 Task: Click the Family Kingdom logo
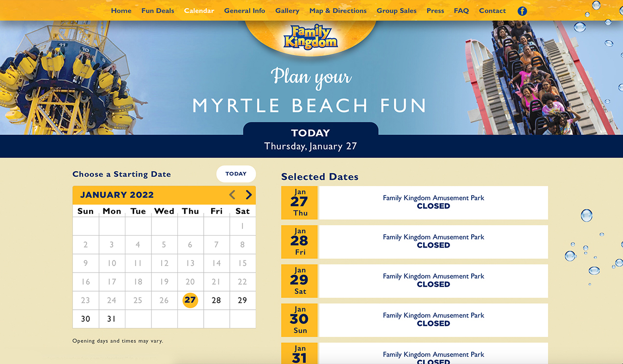click(311, 37)
